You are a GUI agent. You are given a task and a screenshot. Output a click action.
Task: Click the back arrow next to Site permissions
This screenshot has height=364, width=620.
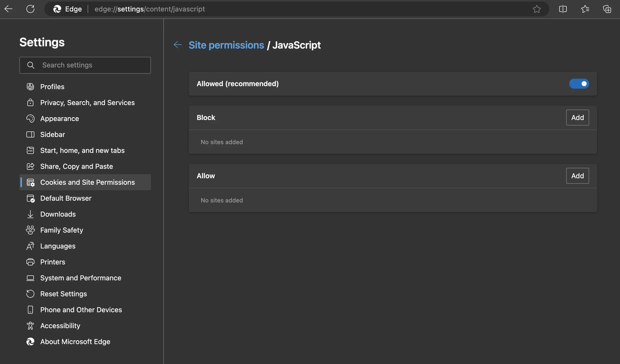178,45
